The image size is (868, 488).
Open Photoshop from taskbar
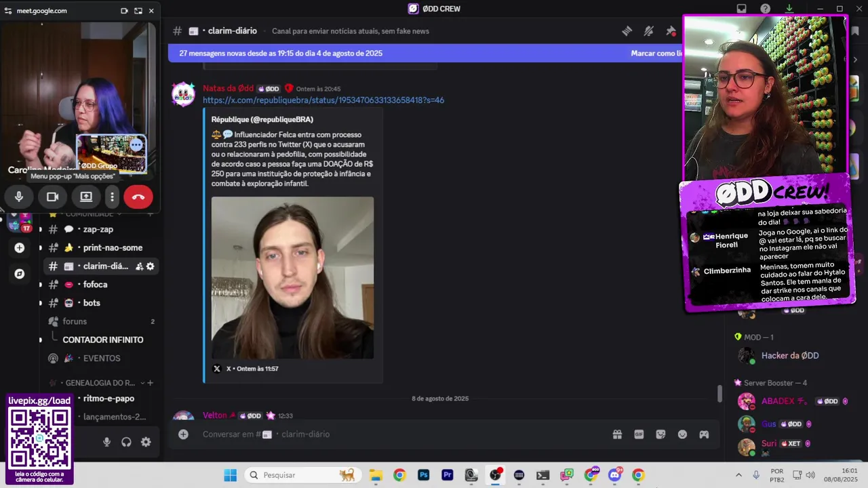pyautogui.click(x=423, y=475)
